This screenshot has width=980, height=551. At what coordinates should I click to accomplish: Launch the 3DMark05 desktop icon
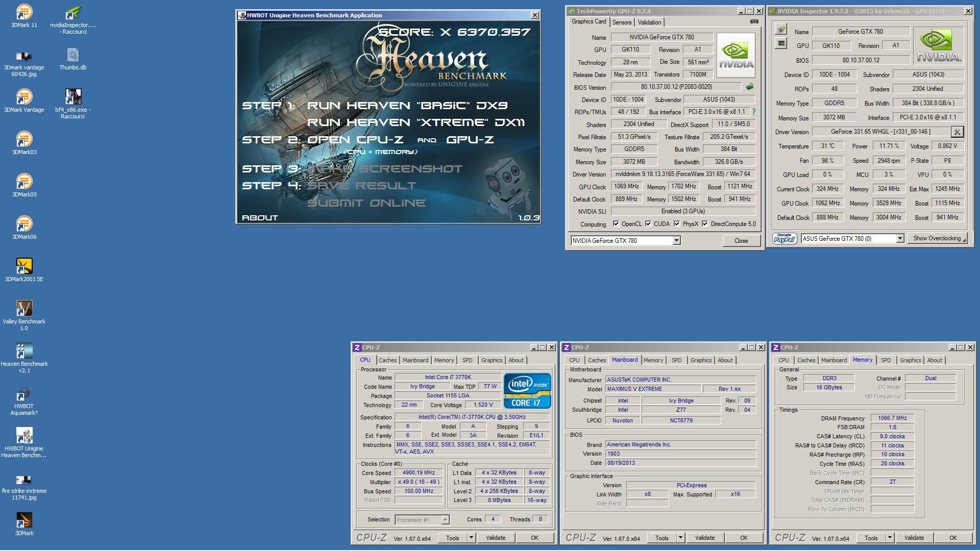[24, 185]
